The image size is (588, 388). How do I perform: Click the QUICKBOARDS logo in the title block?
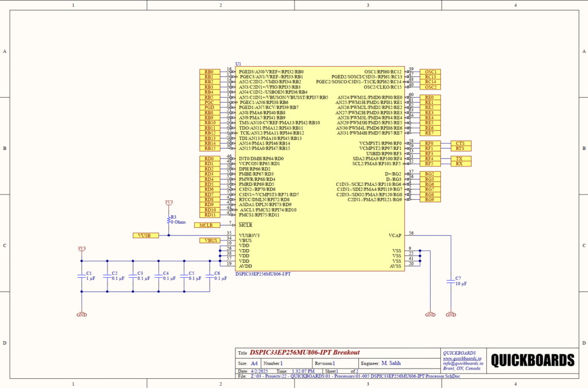532,360
